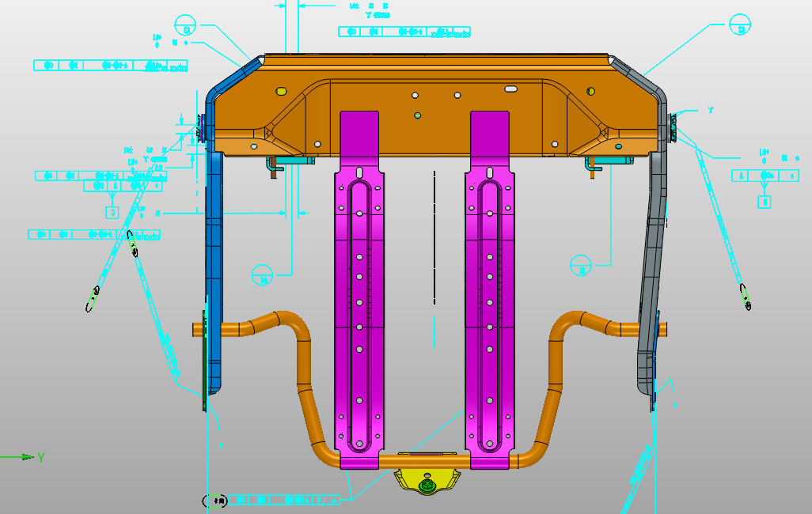The width and height of the screenshot is (812, 514).
Task: Select the balloon callout below the left teal clip
Action: (263, 275)
